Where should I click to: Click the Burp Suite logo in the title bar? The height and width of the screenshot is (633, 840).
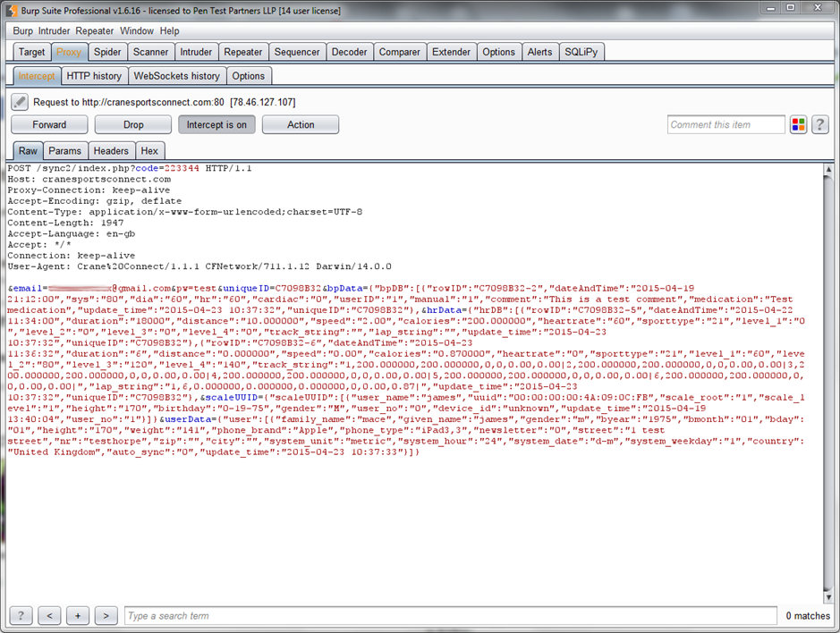pyautogui.click(x=12, y=10)
